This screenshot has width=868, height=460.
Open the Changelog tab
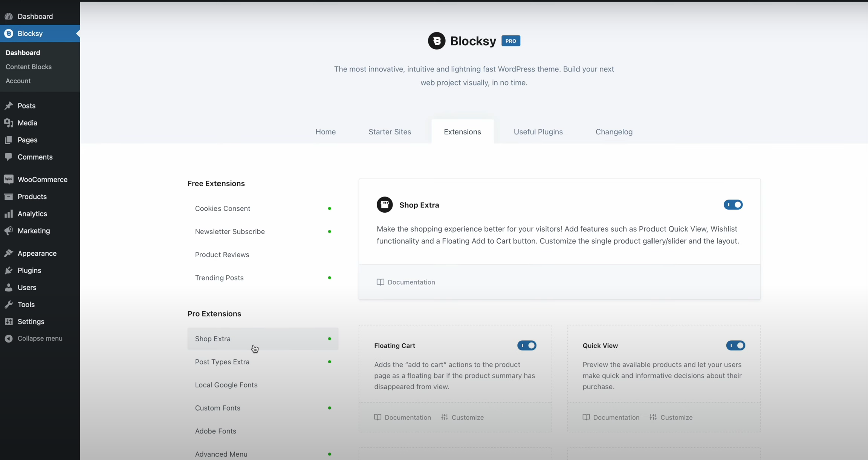[x=614, y=132]
